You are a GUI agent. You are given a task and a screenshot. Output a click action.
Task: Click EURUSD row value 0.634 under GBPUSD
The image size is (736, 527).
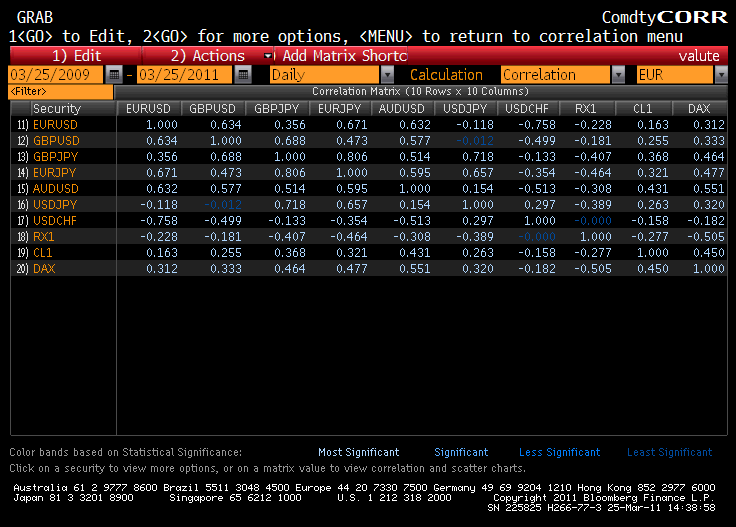point(226,125)
